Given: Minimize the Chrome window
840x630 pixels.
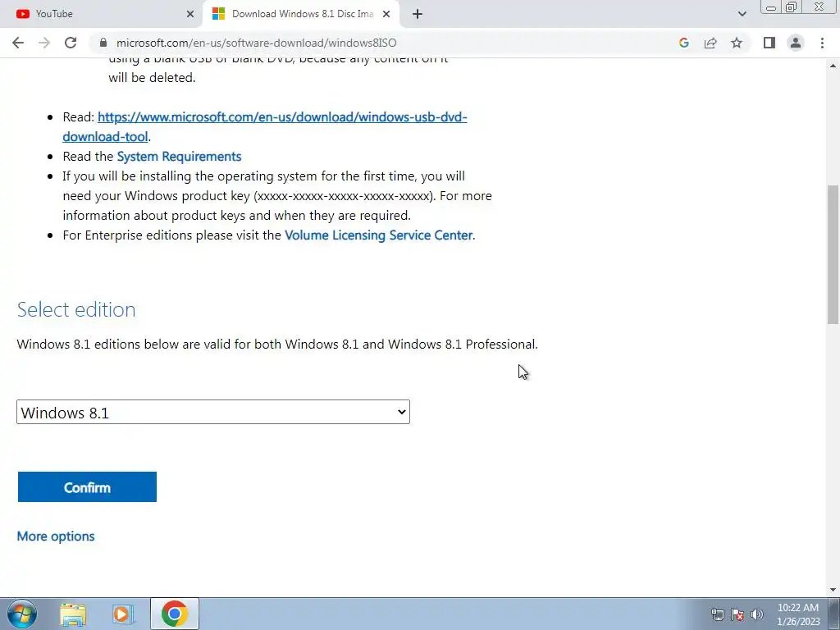Looking at the screenshot, I should click(x=771, y=7).
